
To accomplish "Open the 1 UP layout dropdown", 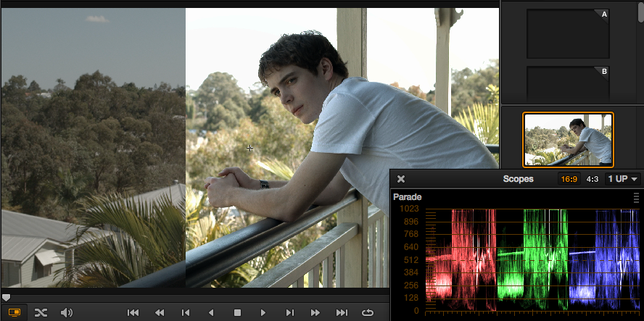I will (x=624, y=179).
